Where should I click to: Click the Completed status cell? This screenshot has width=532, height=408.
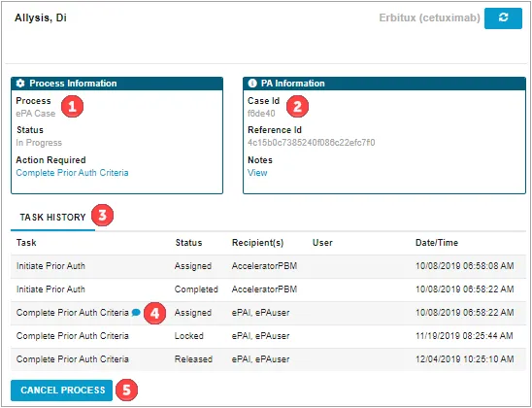196,289
